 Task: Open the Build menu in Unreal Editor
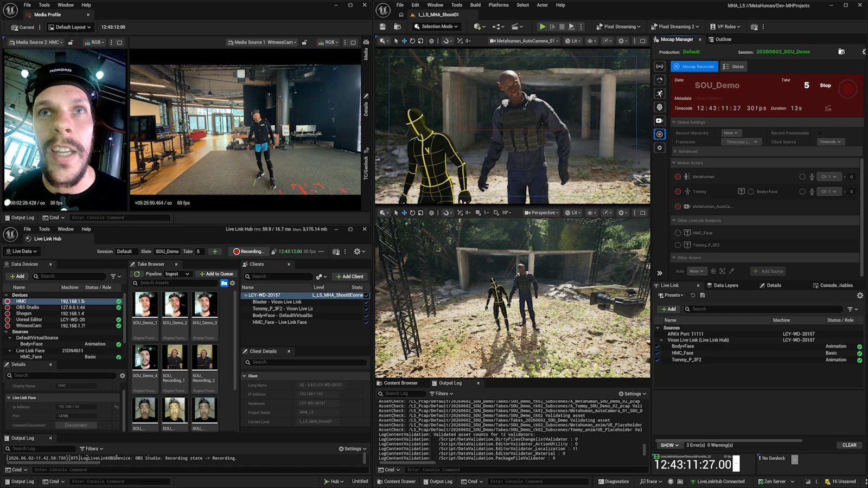[x=475, y=5]
